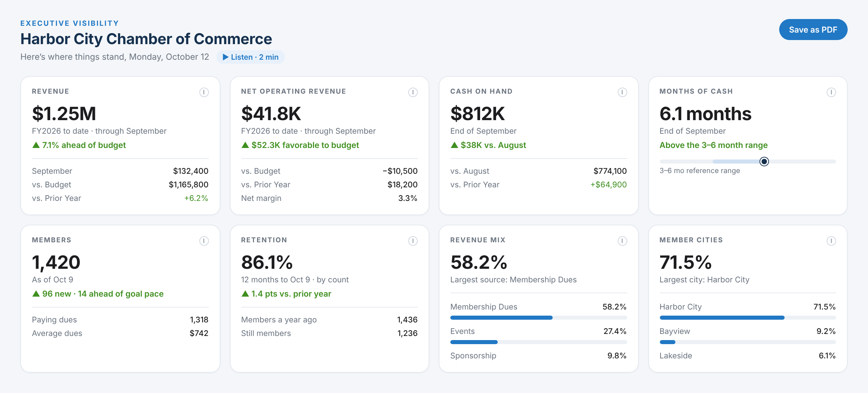Click the Lakeside 6.1% value
868x393 pixels.
coord(827,356)
